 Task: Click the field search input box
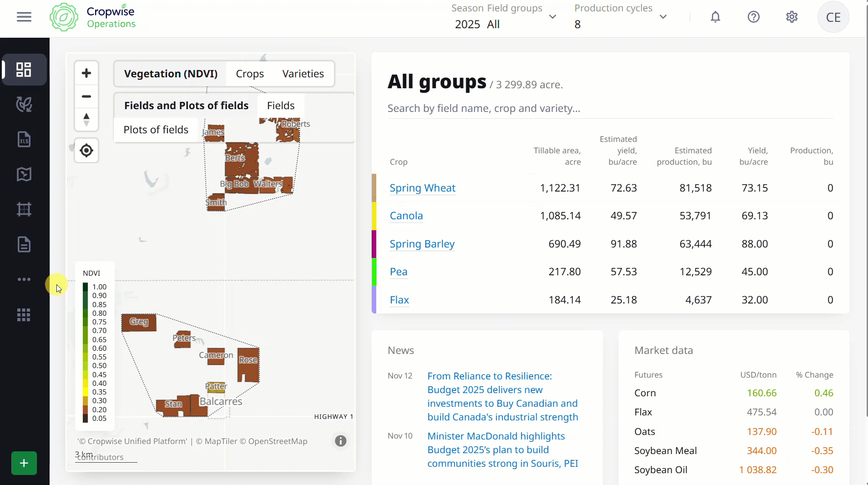tap(610, 108)
